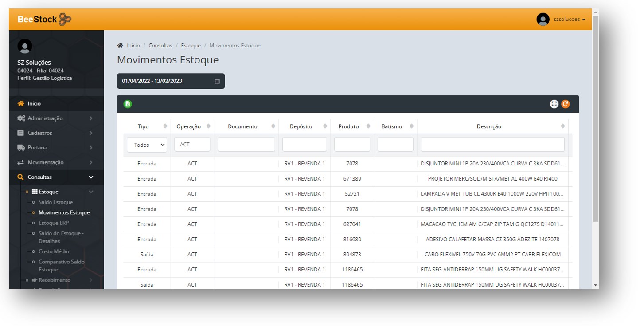
Task: Open the Tipo filter dropdown showing Todos
Action: coord(147,145)
